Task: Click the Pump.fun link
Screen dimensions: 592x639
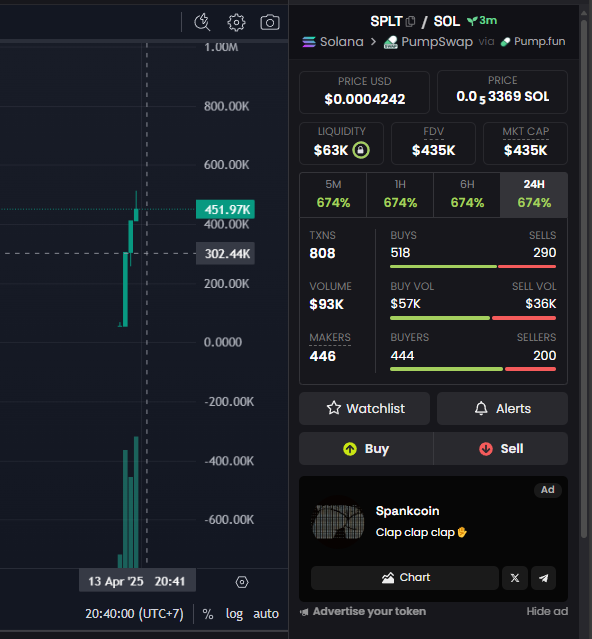Action: [x=539, y=42]
